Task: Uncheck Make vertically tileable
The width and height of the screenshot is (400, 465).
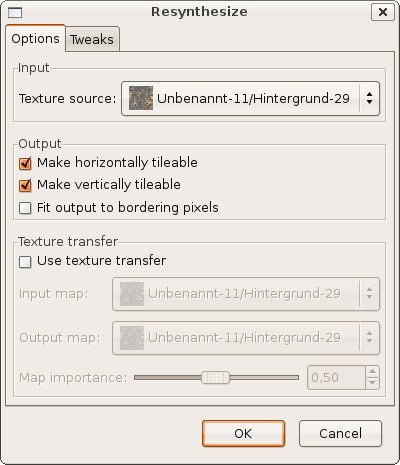Action: 25,185
